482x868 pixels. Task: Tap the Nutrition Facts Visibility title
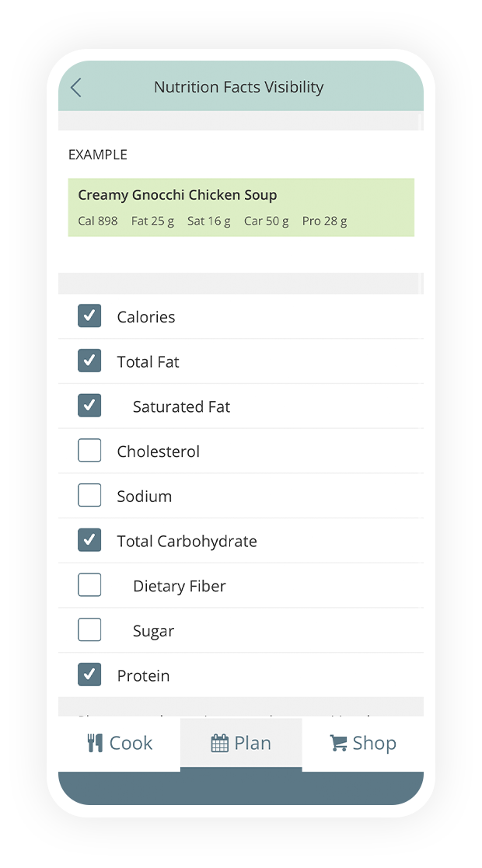tap(239, 87)
